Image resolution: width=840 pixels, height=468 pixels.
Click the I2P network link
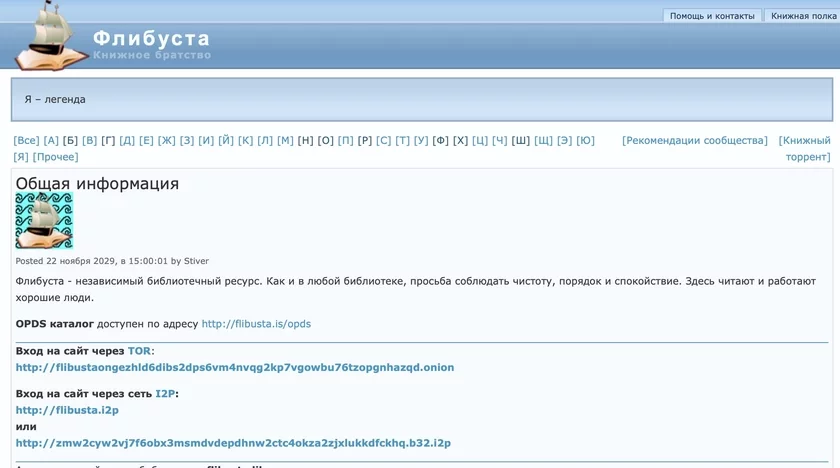click(x=165, y=394)
